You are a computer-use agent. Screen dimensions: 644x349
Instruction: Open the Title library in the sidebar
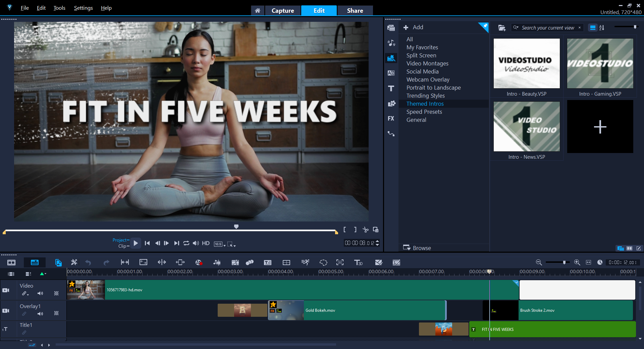pyautogui.click(x=391, y=88)
